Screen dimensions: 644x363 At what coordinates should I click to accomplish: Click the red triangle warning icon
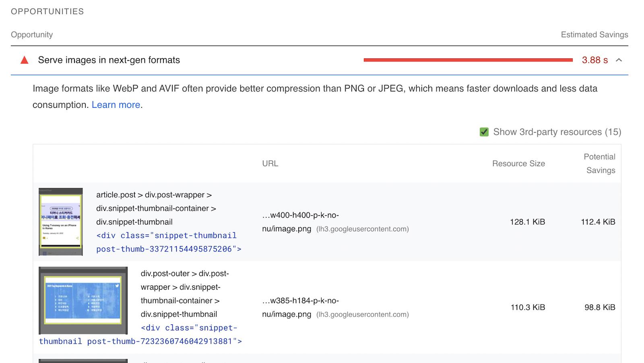25,60
